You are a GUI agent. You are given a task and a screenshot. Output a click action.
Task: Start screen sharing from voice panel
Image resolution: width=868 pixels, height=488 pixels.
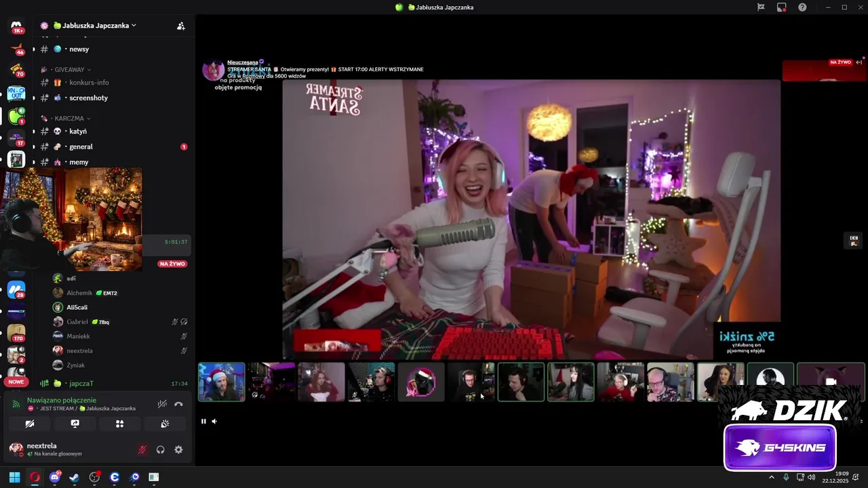coord(75,424)
